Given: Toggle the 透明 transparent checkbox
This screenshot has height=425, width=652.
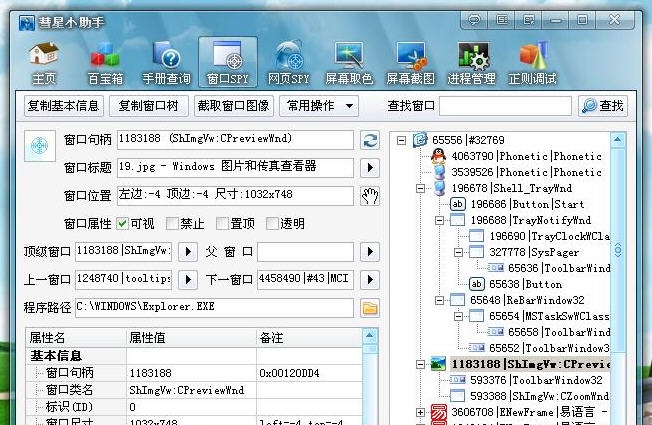Looking at the screenshot, I should tap(272, 224).
